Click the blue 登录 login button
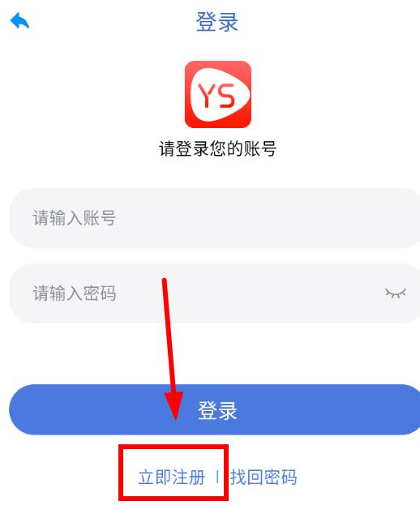 coord(214,409)
